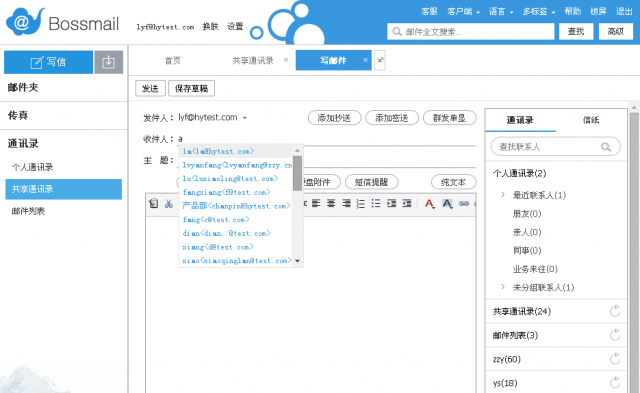Open the 多标签 dropdown menu
Image resolution: width=640 pixels, height=393 pixels.
point(539,11)
